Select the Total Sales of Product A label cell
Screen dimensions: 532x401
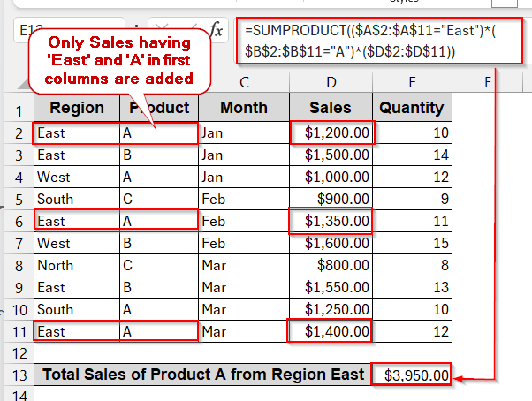(203, 375)
